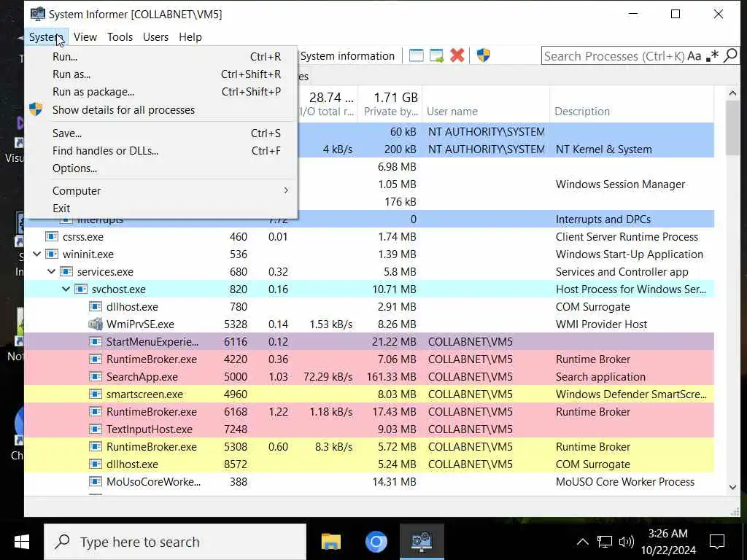Select RuntimeBroker.exe with PID 4220
747x560 pixels.
(x=369, y=359)
